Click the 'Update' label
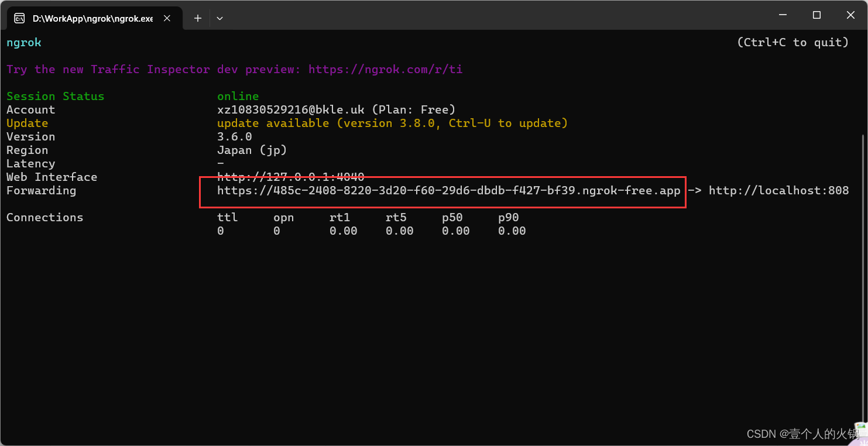Viewport: 868px width, 446px height. (28, 123)
